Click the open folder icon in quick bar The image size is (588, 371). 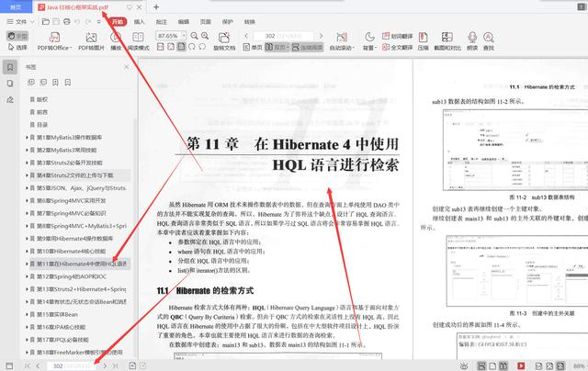(45, 22)
